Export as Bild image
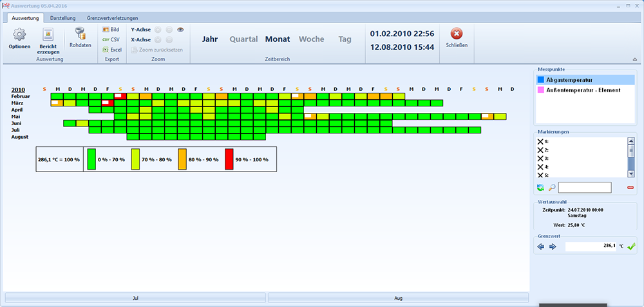Screen dimensions: 644x307 111,30
